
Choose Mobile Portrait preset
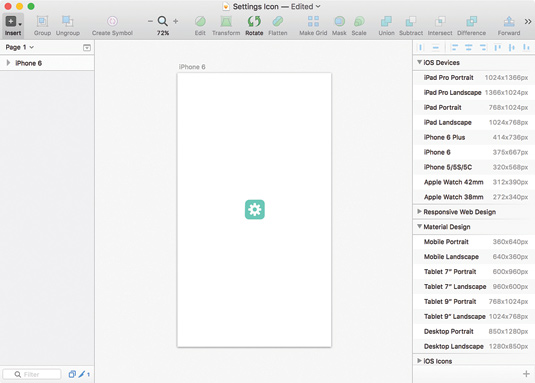click(474, 242)
